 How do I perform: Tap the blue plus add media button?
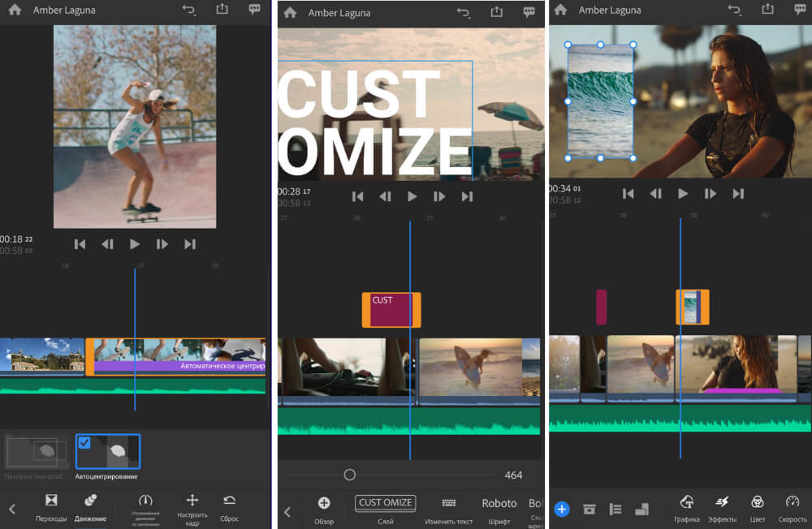[562, 509]
